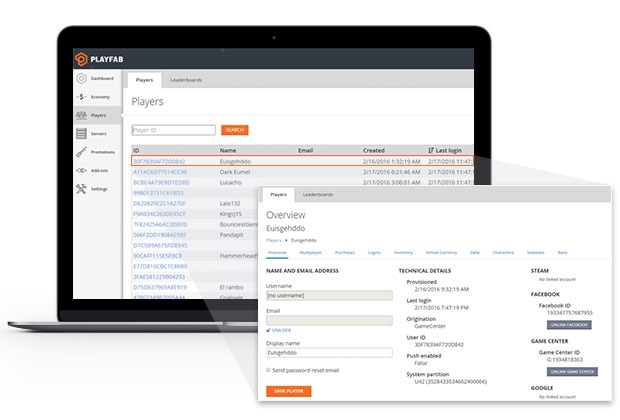The width and height of the screenshot is (620, 420).
Task: Open player ID 3FAE581229B04293
Action: click(x=159, y=277)
